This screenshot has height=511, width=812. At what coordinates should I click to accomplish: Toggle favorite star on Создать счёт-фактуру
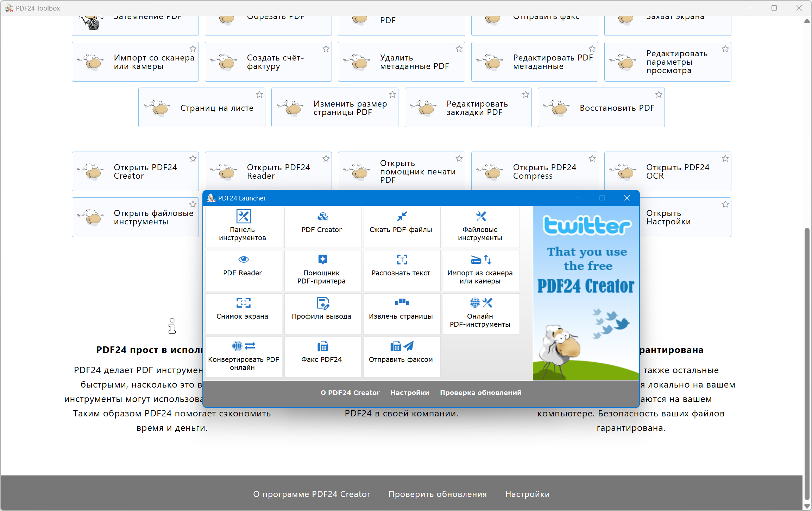(x=326, y=49)
